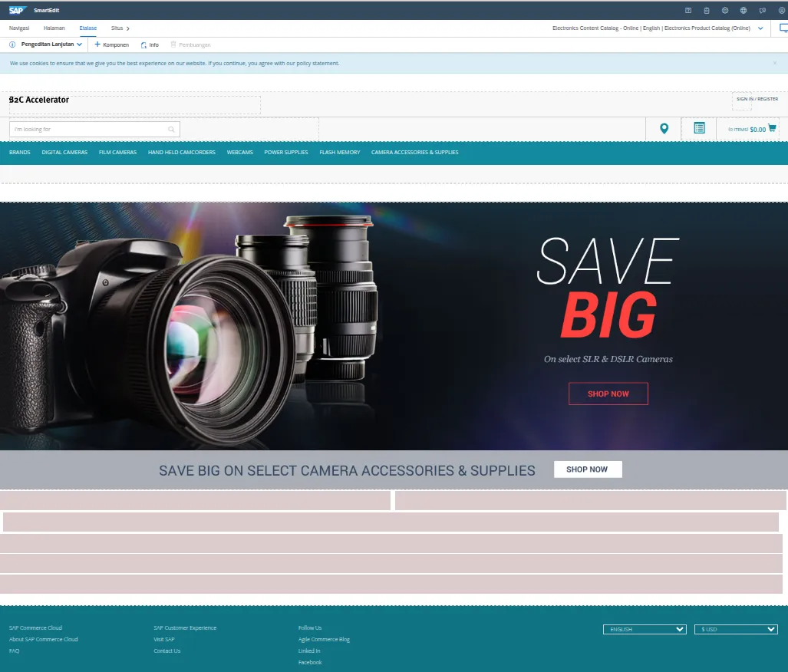
Task: Open the settings gear icon in SmartEdit header
Action: pos(724,11)
